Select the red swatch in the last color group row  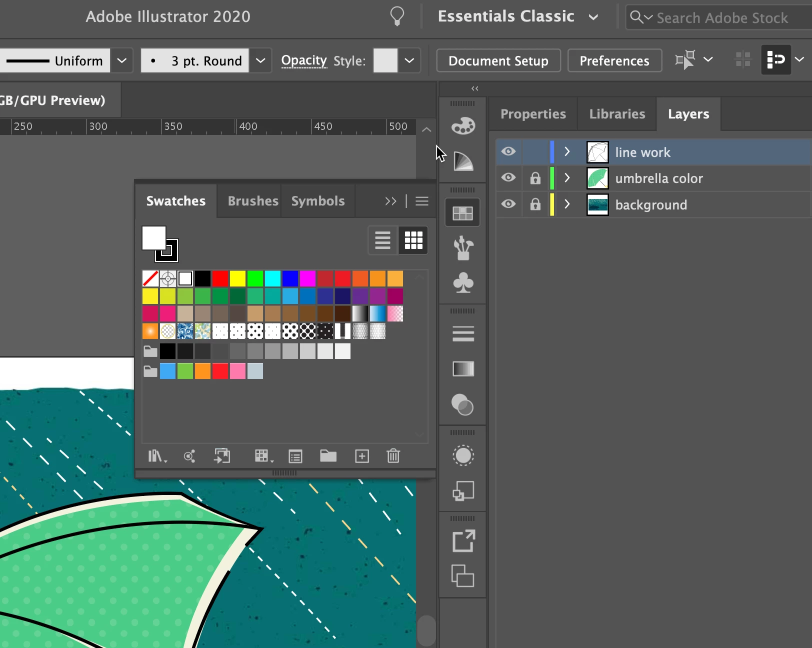tap(220, 371)
